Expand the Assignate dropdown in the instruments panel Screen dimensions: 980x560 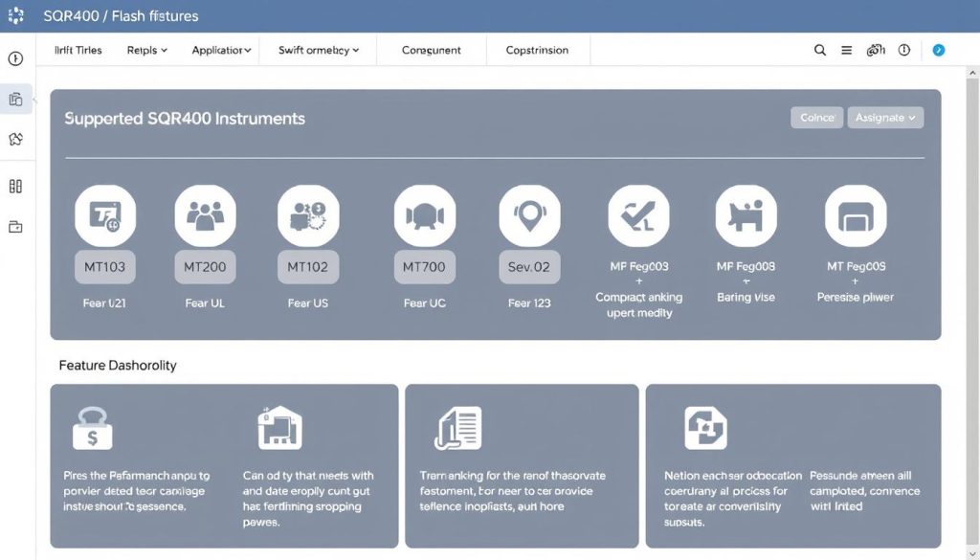click(885, 117)
